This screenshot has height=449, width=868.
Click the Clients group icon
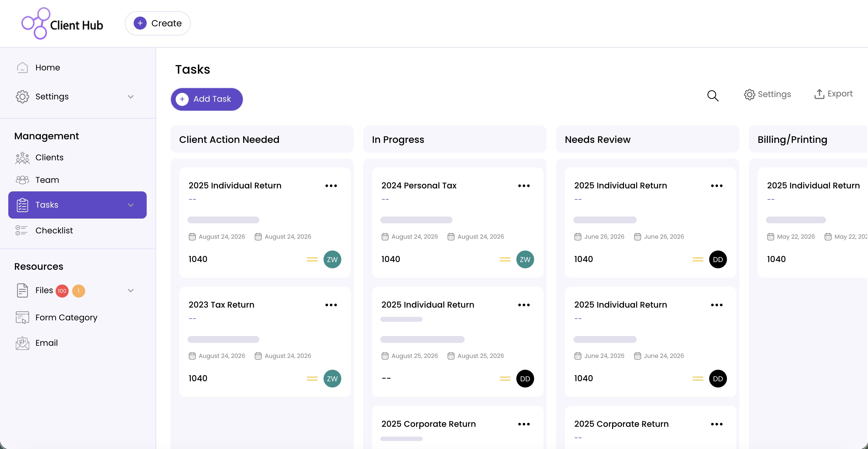click(22, 158)
